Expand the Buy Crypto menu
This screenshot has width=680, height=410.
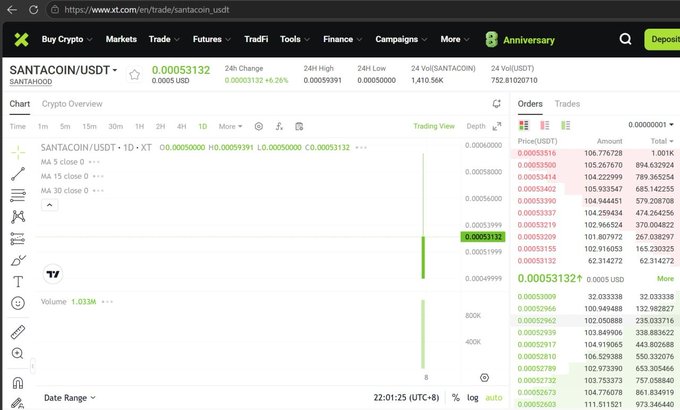tap(67, 39)
